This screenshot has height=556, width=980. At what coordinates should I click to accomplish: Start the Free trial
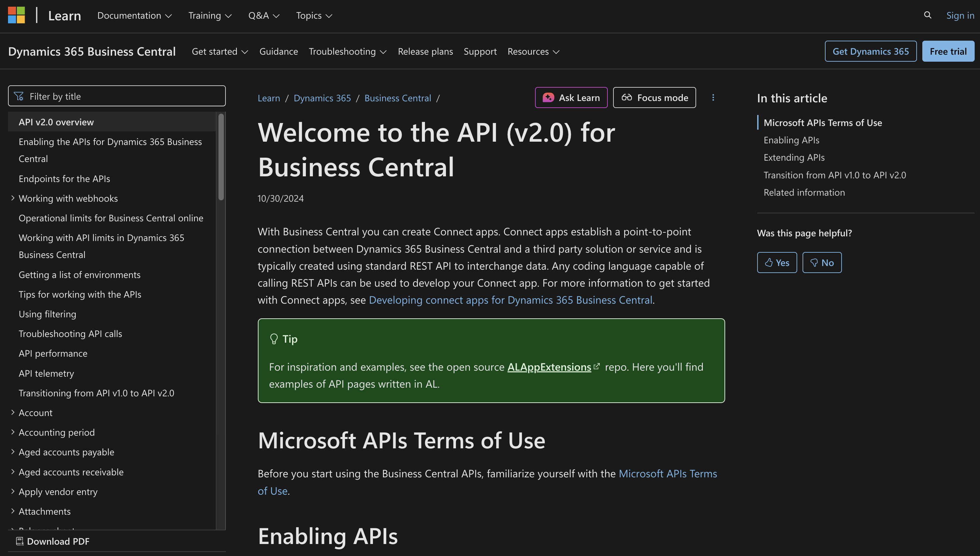[948, 51]
